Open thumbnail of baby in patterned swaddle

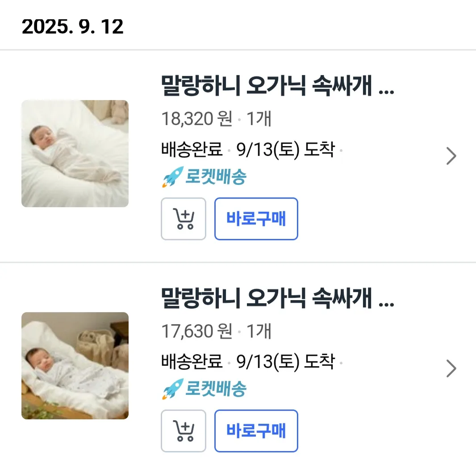point(75,366)
